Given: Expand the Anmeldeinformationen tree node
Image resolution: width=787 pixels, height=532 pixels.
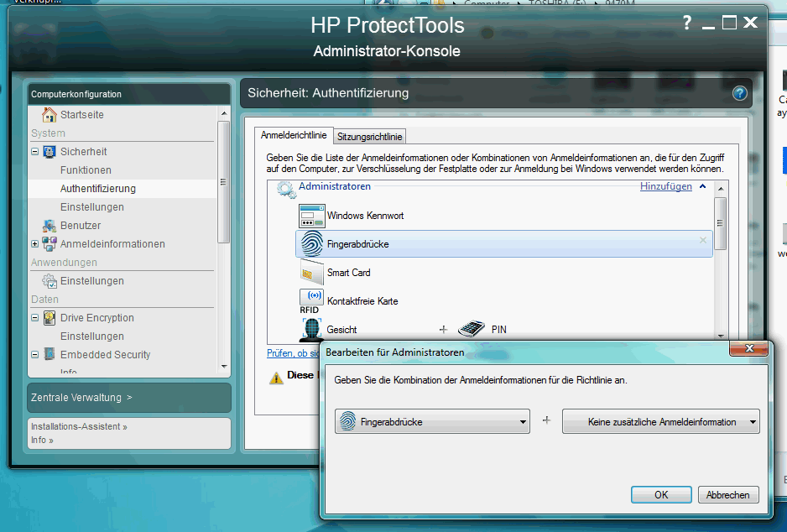Looking at the screenshot, I should (34, 244).
